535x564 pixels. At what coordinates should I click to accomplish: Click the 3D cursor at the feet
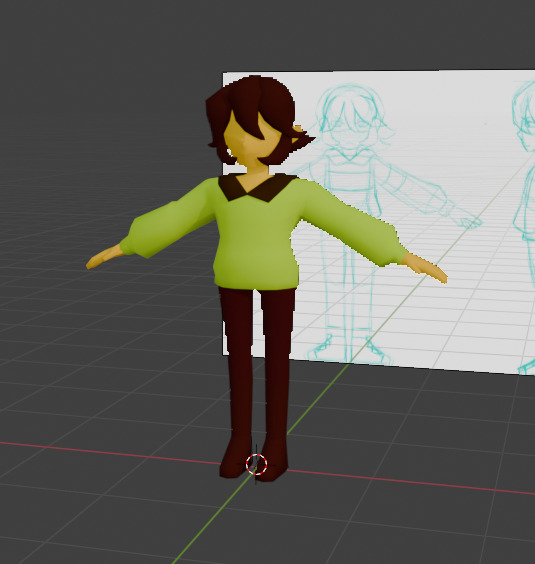[x=256, y=464]
